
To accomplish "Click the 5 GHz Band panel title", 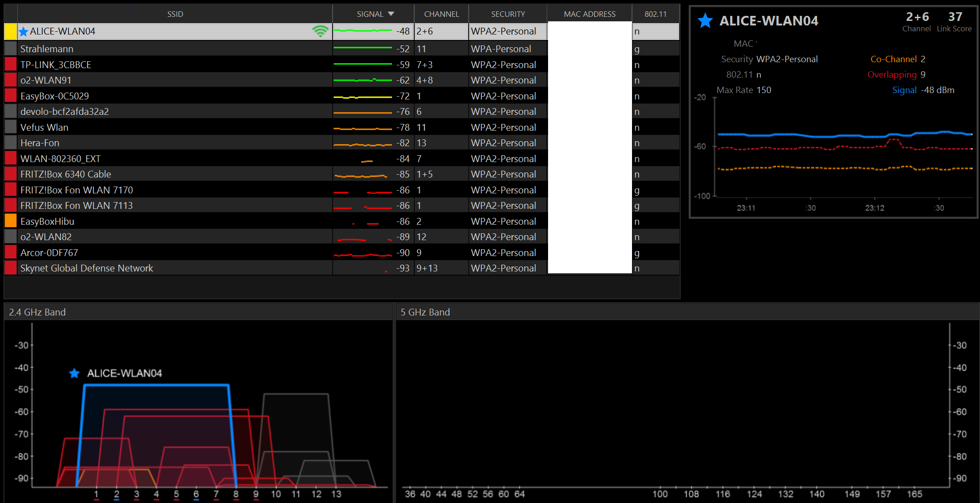I will [x=425, y=312].
